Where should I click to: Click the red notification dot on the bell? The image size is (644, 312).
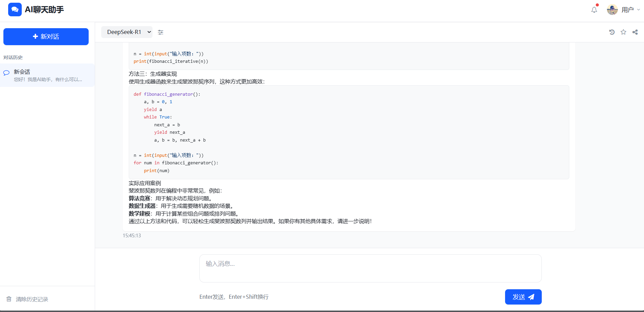click(x=597, y=5)
